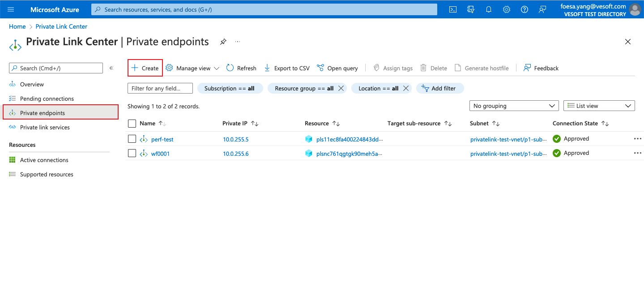Image resolution: width=644 pixels, height=291 pixels.
Task: Click the toolbar Feedback button
Action: click(x=541, y=68)
